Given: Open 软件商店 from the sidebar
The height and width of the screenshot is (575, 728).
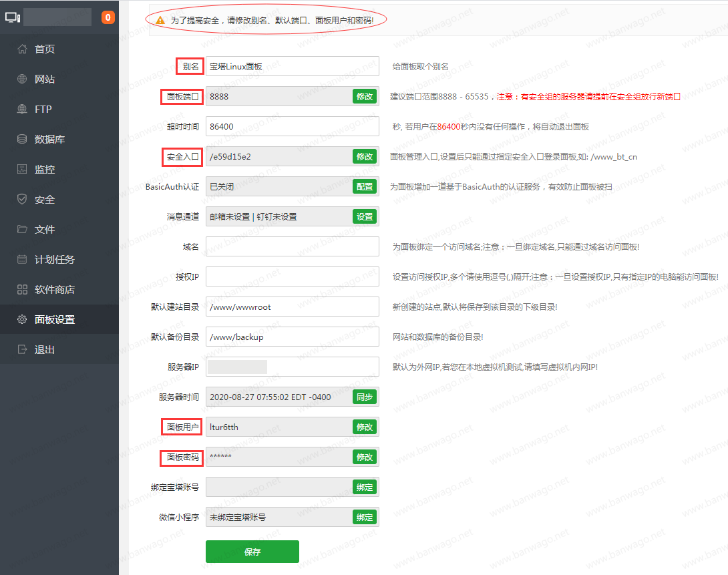Looking at the screenshot, I should coord(54,290).
